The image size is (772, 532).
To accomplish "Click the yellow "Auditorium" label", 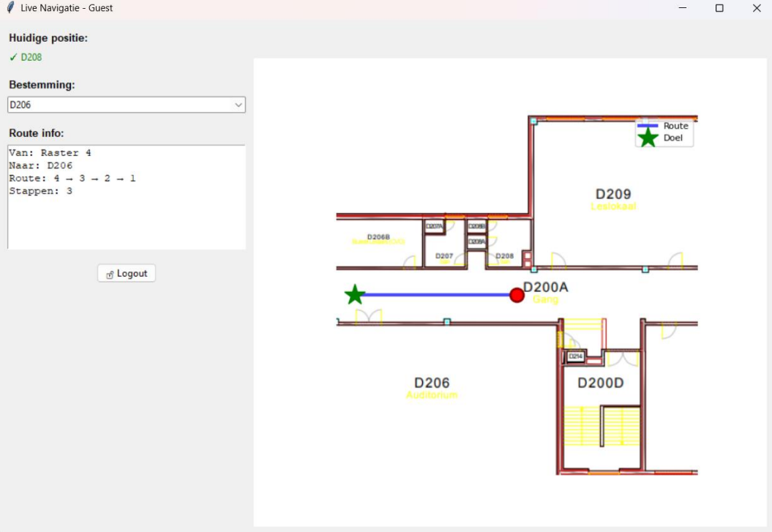I will click(x=432, y=394).
